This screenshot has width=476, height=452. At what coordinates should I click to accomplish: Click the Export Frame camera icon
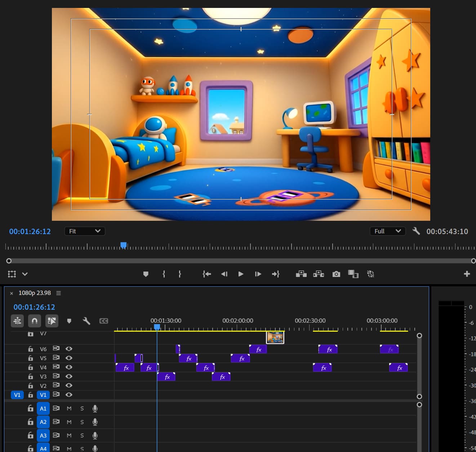click(x=336, y=274)
